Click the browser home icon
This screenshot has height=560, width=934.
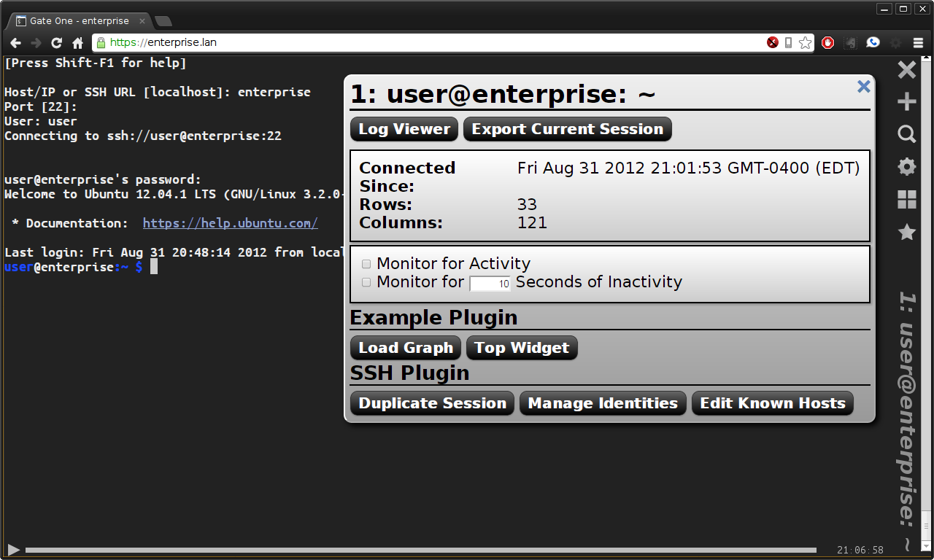click(x=77, y=43)
